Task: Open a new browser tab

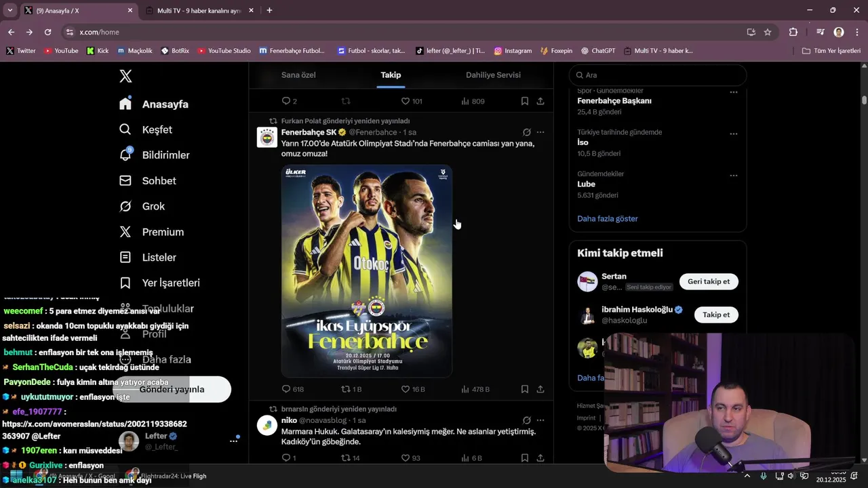Action: (x=269, y=10)
